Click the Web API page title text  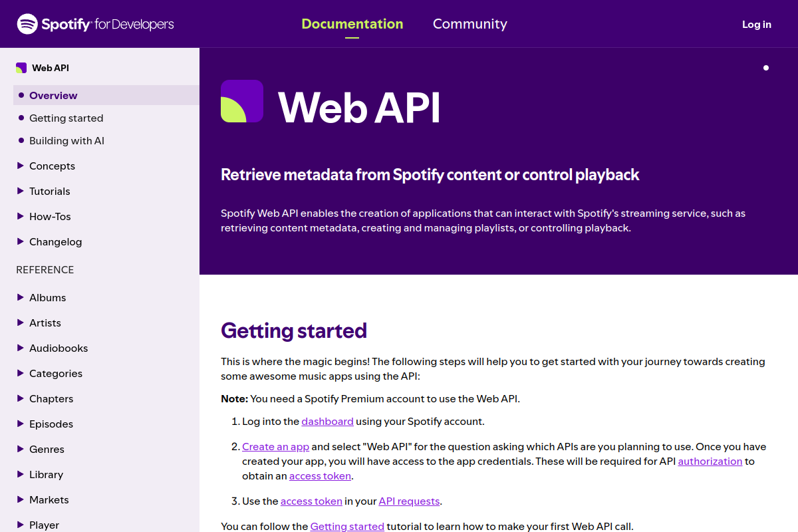point(359,107)
